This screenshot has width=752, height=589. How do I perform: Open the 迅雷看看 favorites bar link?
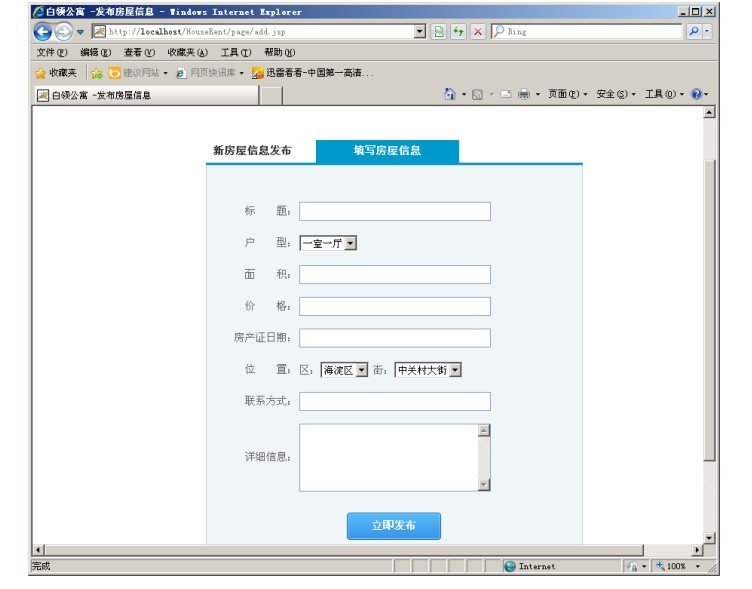pyautogui.click(x=313, y=73)
